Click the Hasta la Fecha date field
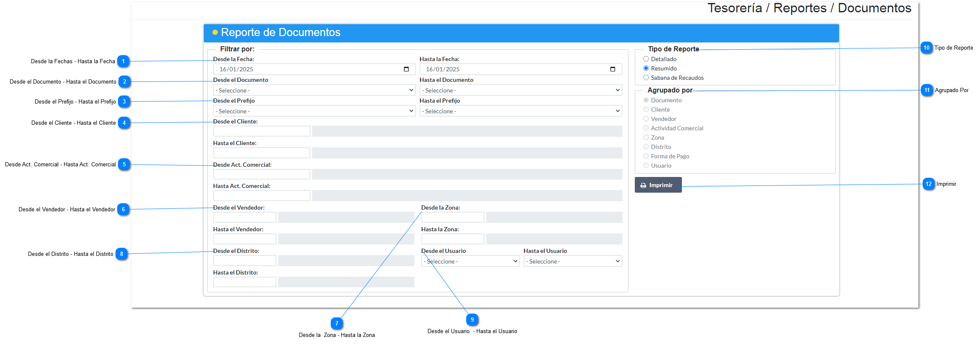 (521, 69)
